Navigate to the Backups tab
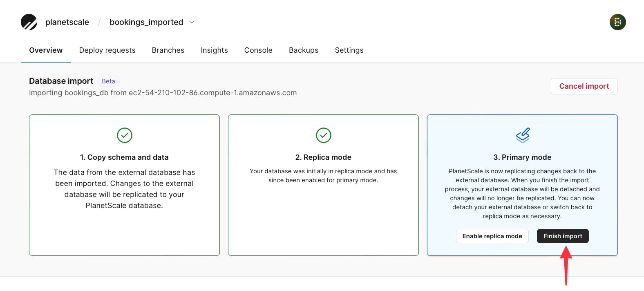 coord(303,50)
